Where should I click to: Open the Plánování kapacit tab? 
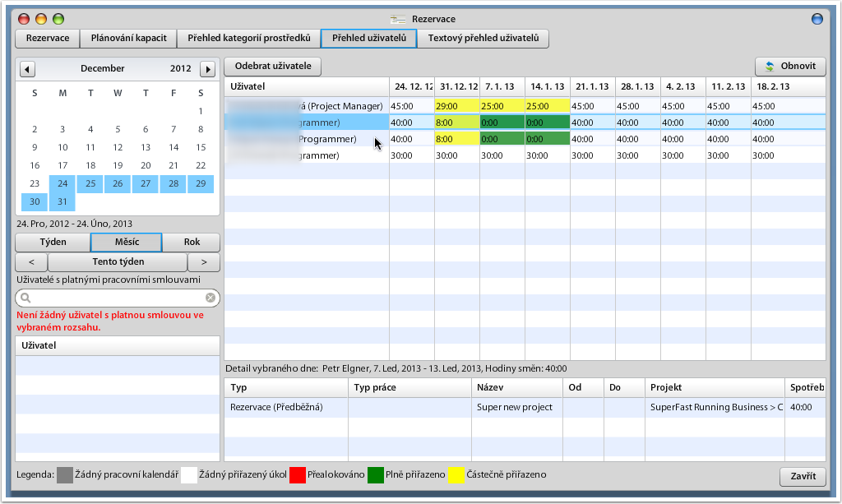[128, 39]
